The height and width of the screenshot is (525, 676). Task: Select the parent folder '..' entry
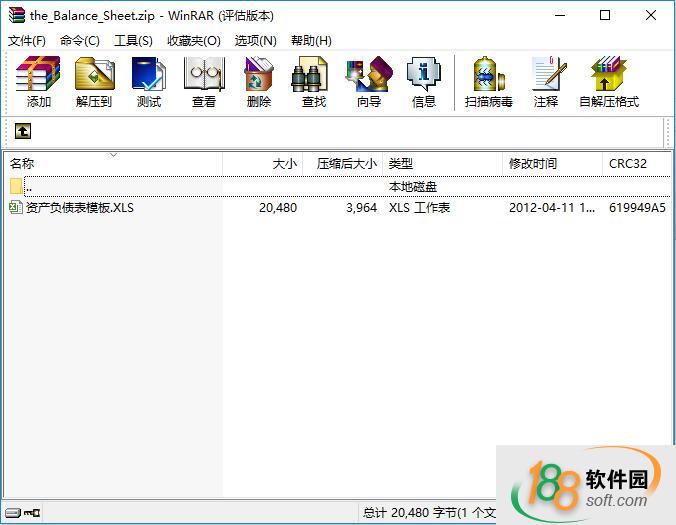click(x=28, y=186)
